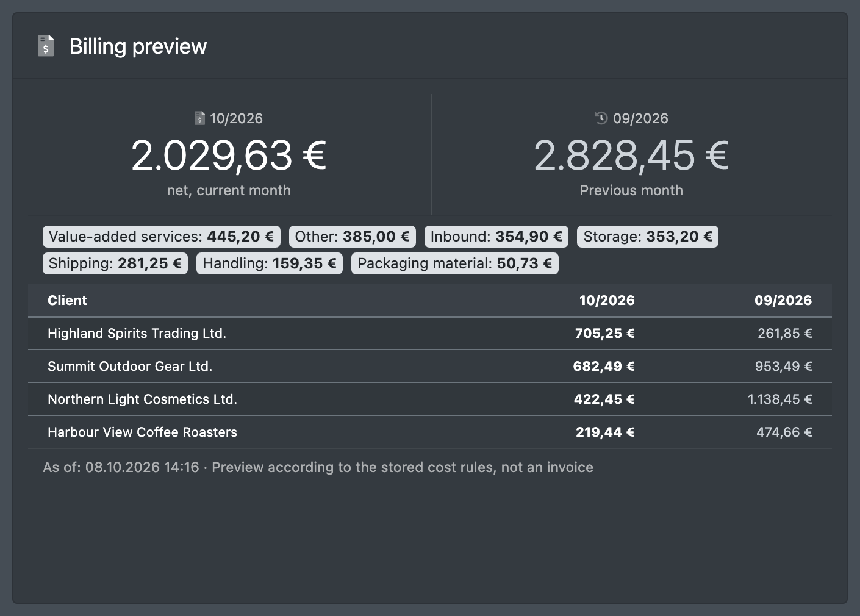Select the Northern Light Cosmetics Ltd. row
860x616 pixels.
430,399
